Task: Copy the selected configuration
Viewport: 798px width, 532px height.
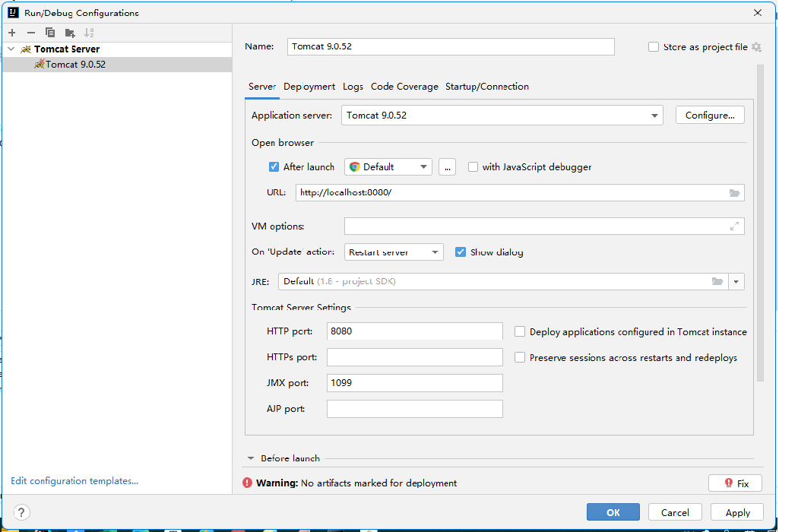Action: 50,33
